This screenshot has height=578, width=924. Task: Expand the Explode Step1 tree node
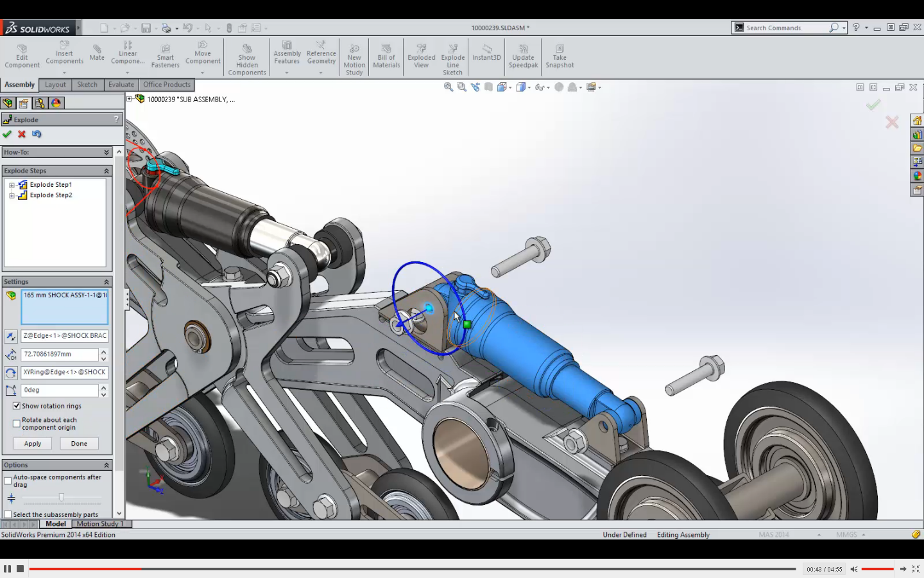(x=11, y=184)
